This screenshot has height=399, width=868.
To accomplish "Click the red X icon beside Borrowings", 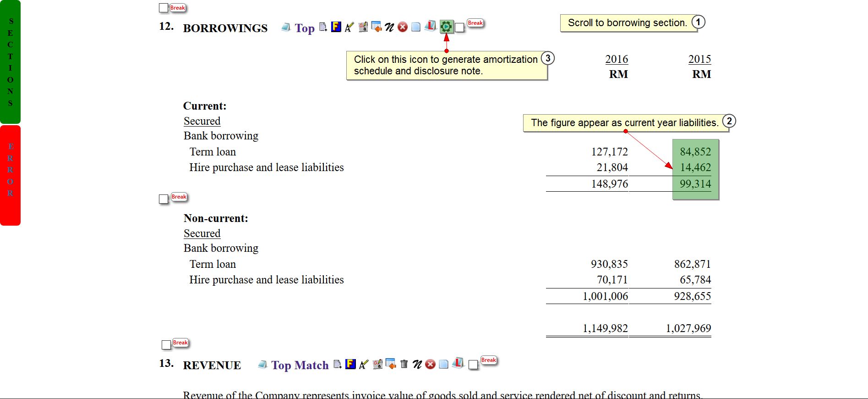I will click(x=403, y=27).
